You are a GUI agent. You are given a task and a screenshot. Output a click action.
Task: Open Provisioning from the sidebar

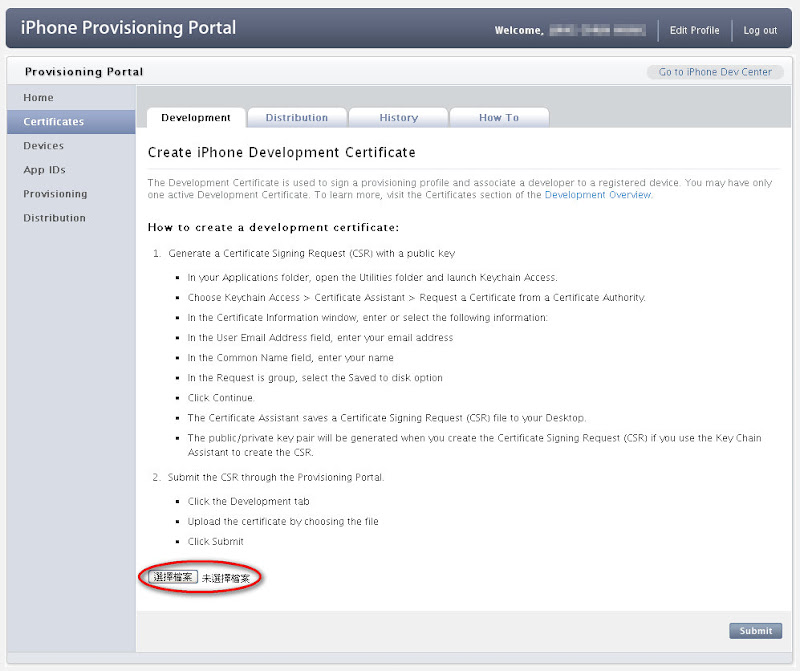(x=55, y=194)
